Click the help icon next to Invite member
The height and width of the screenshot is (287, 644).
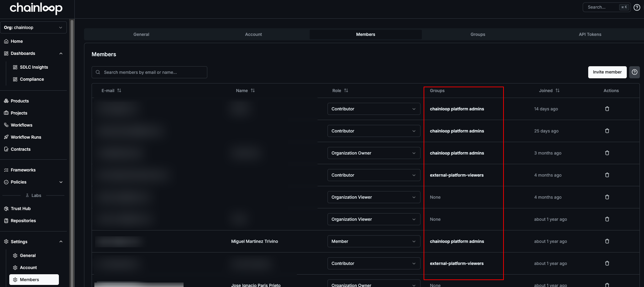[634, 72]
